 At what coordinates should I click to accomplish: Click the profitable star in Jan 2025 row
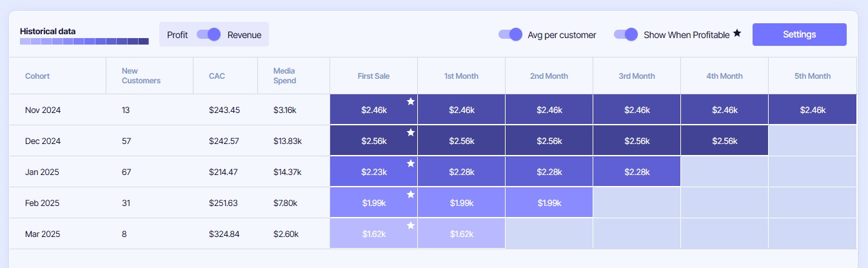[x=411, y=163]
